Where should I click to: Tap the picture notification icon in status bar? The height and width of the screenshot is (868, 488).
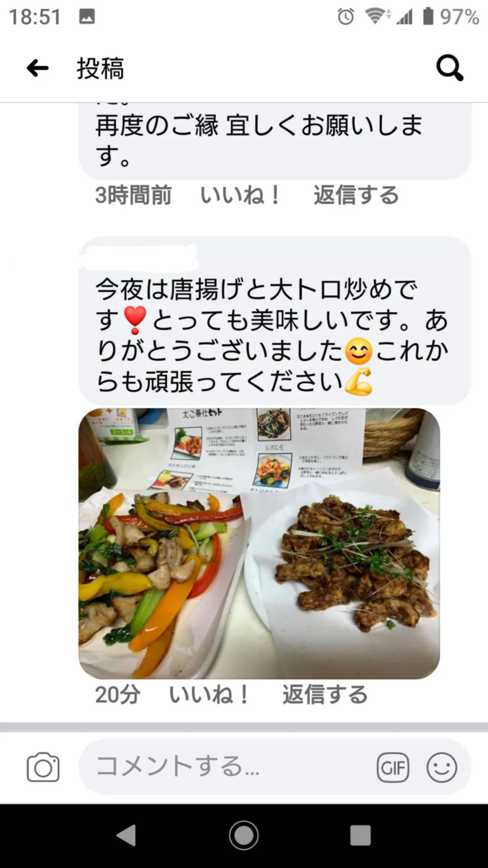tap(87, 17)
